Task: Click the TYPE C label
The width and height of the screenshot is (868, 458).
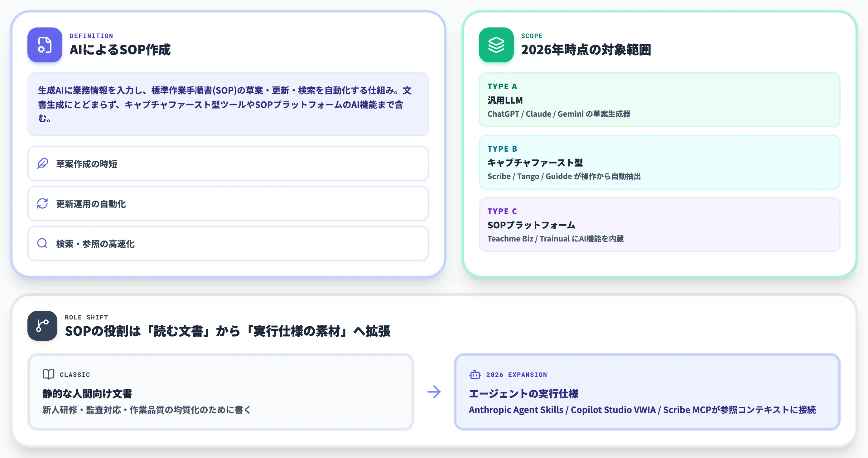Action: [502, 211]
